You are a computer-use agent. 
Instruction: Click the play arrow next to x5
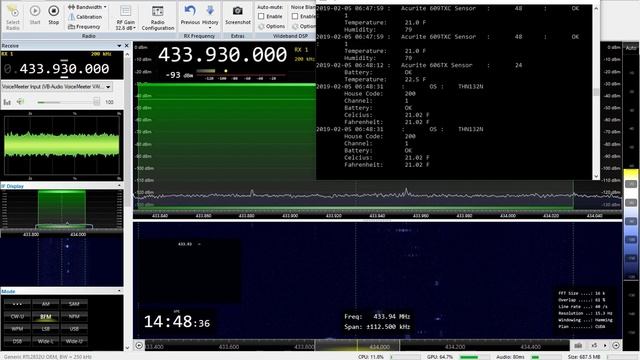(x=605, y=346)
